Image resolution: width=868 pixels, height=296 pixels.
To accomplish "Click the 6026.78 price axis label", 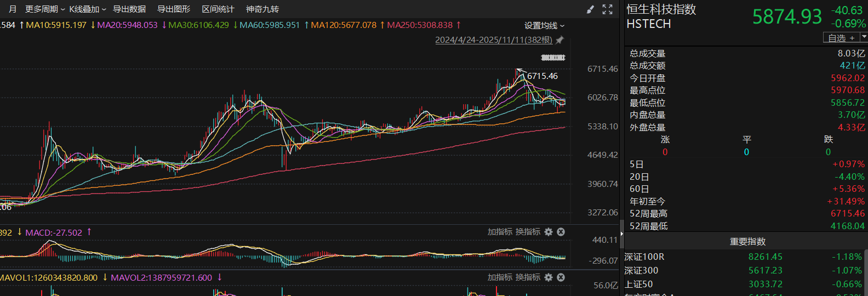I will pyautogui.click(x=603, y=98).
